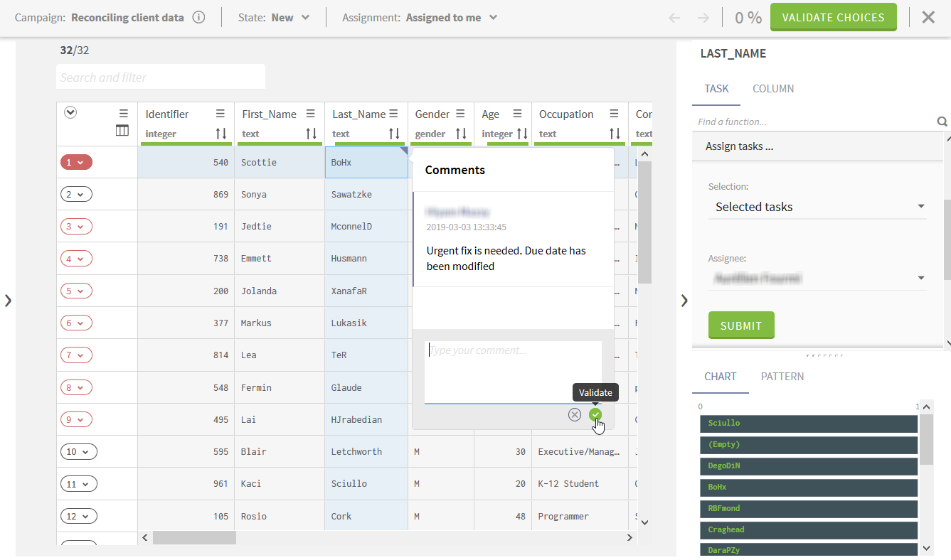
Task: Go to previous task arrow
Action: pos(674,18)
